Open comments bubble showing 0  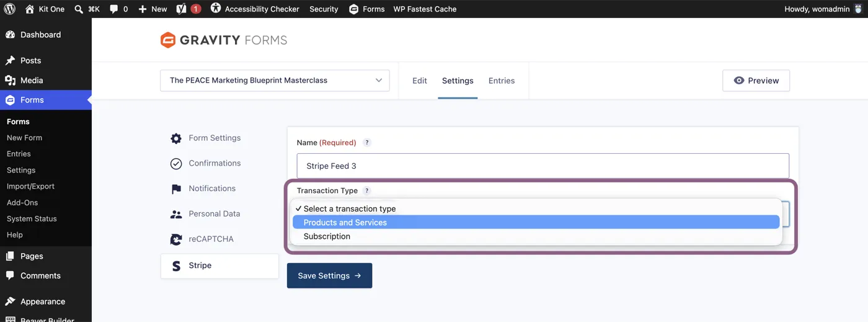click(x=118, y=9)
